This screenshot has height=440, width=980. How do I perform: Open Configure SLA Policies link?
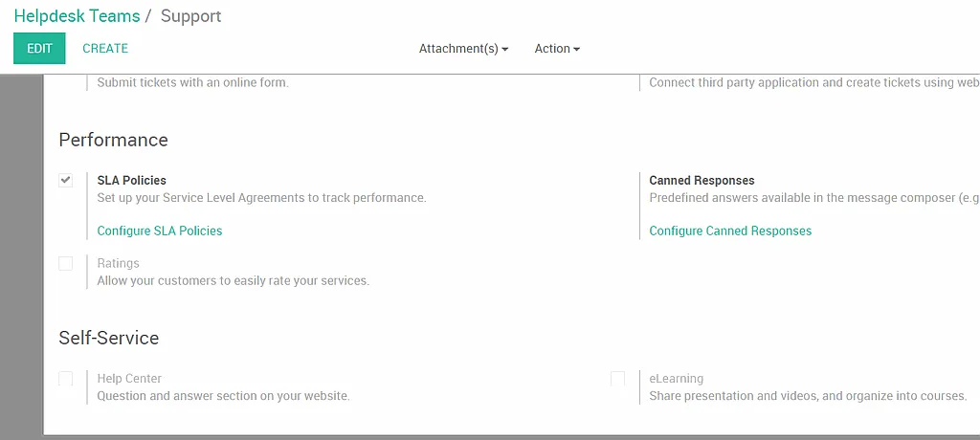tap(160, 231)
